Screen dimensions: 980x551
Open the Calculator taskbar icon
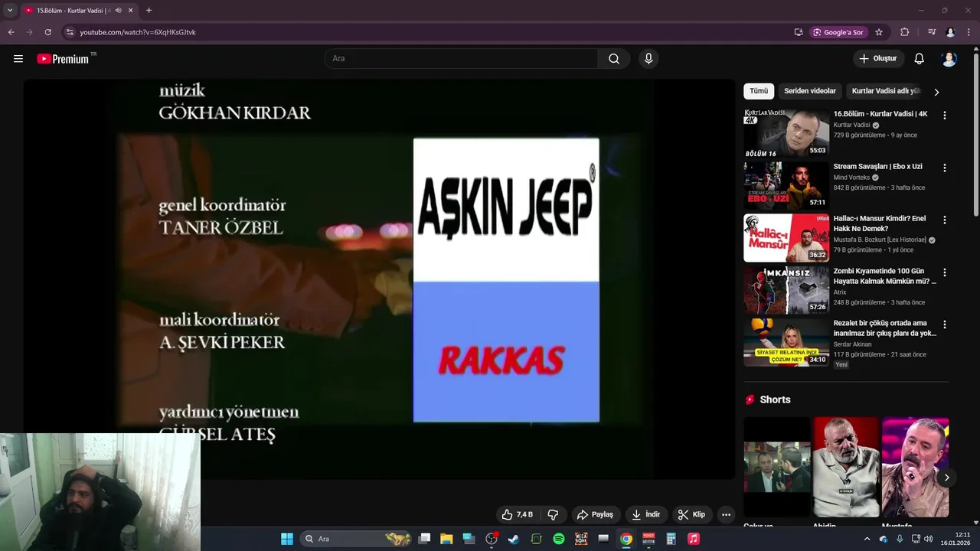point(671,539)
